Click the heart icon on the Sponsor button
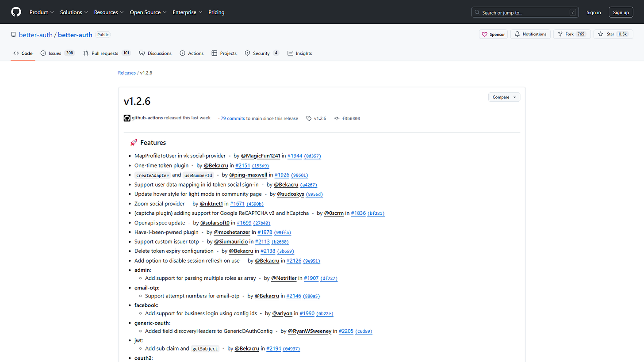This screenshot has height=362, width=644. [x=484, y=34]
